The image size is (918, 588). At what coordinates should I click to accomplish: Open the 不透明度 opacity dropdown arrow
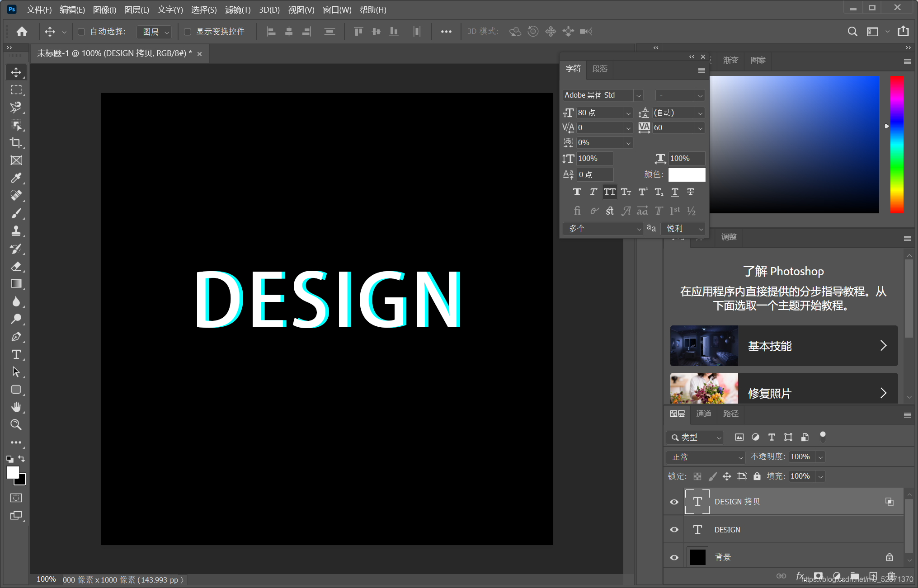820,457
